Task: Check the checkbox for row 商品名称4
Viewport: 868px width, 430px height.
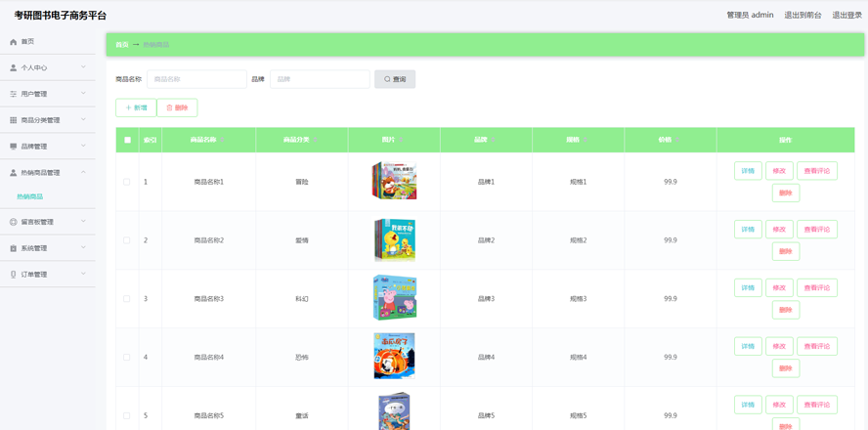Action: [127, 357]
